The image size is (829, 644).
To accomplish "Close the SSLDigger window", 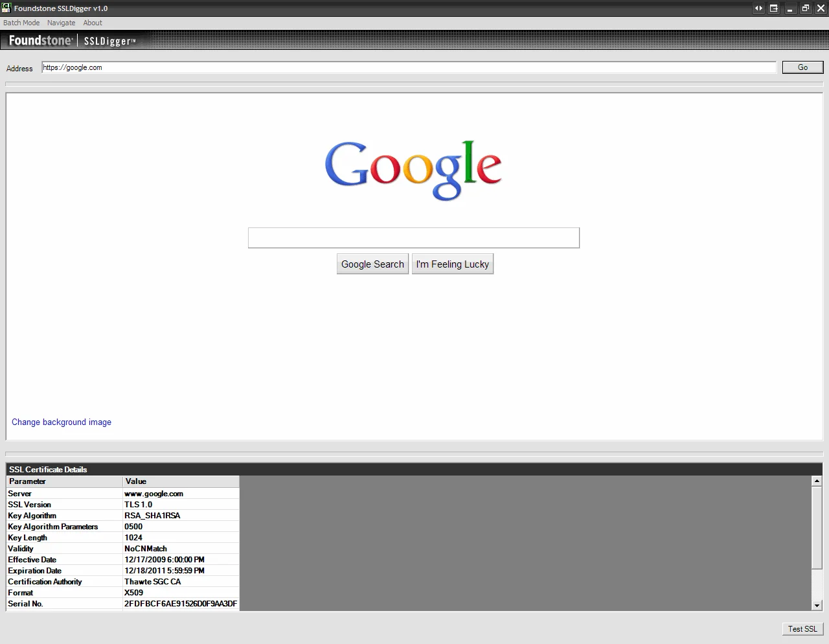I will point(821,8).
